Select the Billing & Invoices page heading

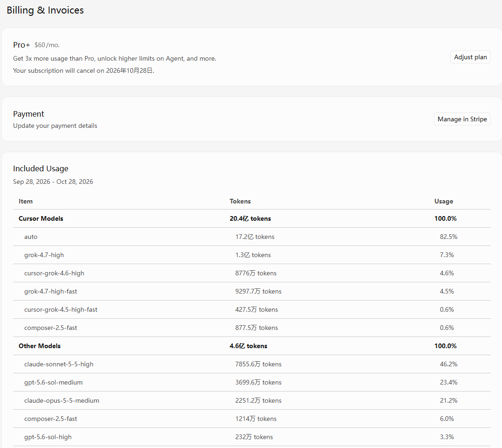(x=45, y=10)
